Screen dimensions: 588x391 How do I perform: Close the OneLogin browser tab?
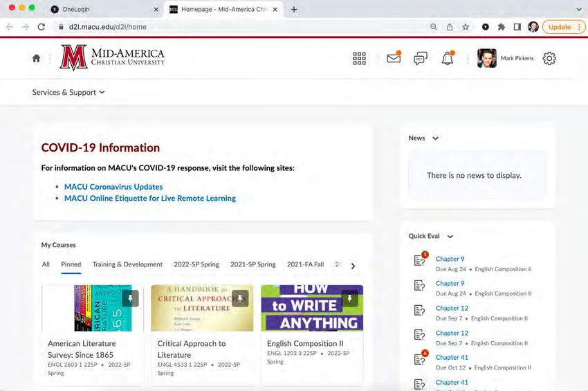pos(156,10)
